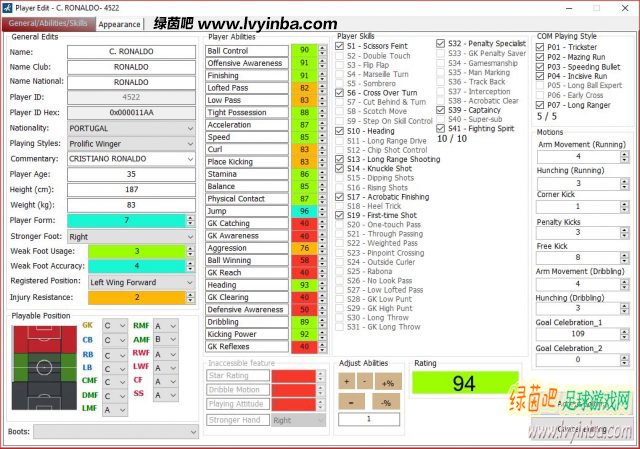Click the Name field with C. RONALDO
This screenshot has width=640, height=449.
pos(131,51)
